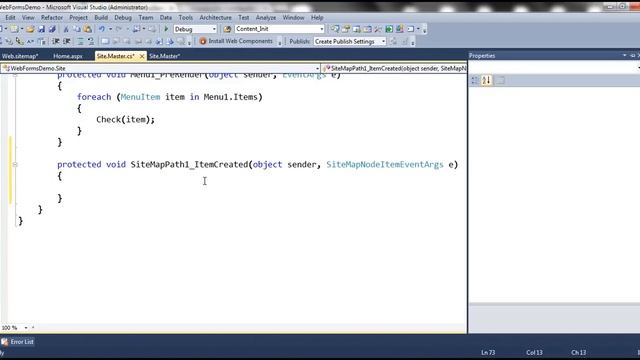The image size is (640, 360).
Task: Decrease line indent icon
Action: pyautogui.click(x=56, y=41)
